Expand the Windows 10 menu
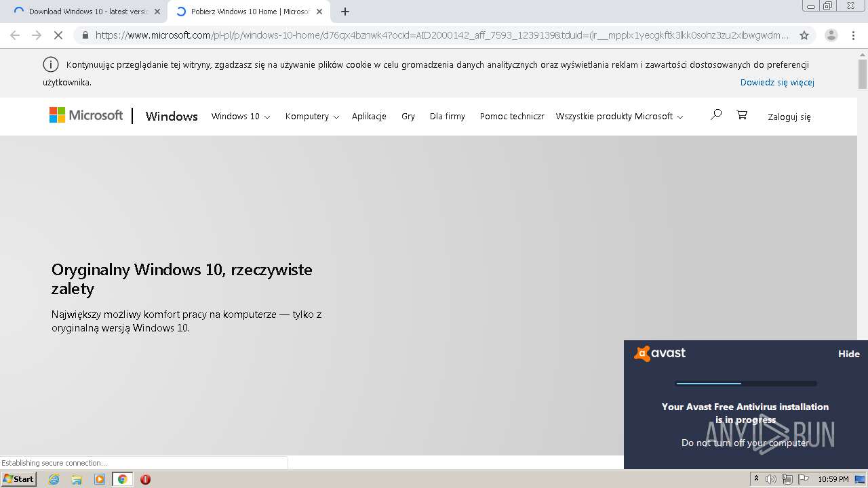The height and width of the screenshot is (488, 868). 241,117
